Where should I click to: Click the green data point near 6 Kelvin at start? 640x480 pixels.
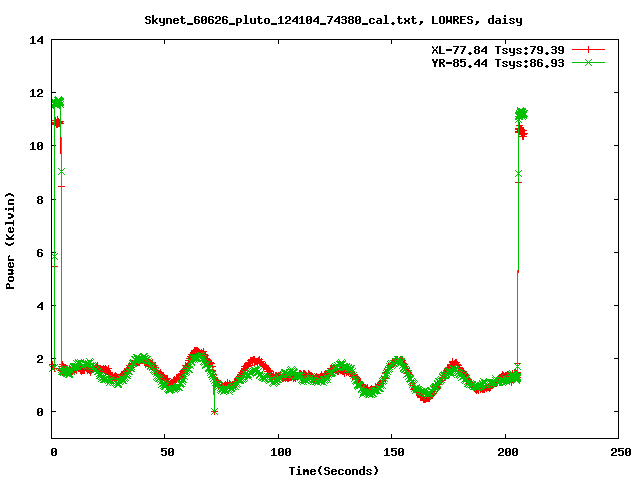click(55, 256)
